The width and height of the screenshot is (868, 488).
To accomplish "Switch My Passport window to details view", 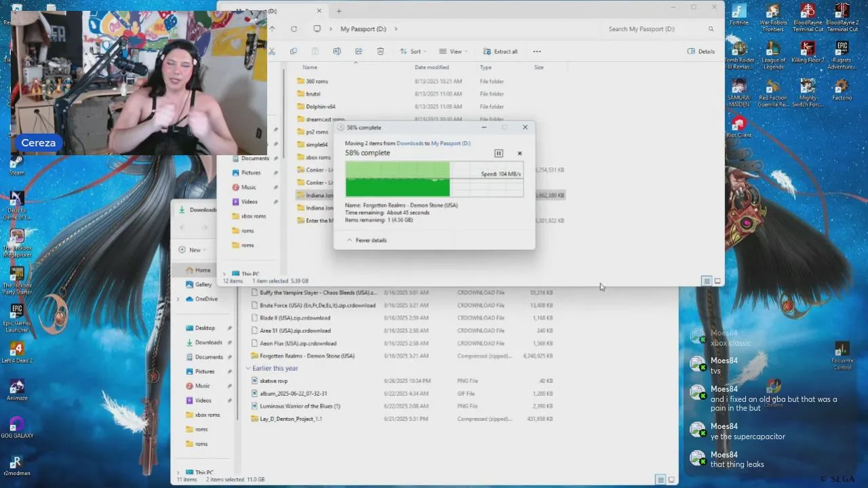I will (706, 281).
